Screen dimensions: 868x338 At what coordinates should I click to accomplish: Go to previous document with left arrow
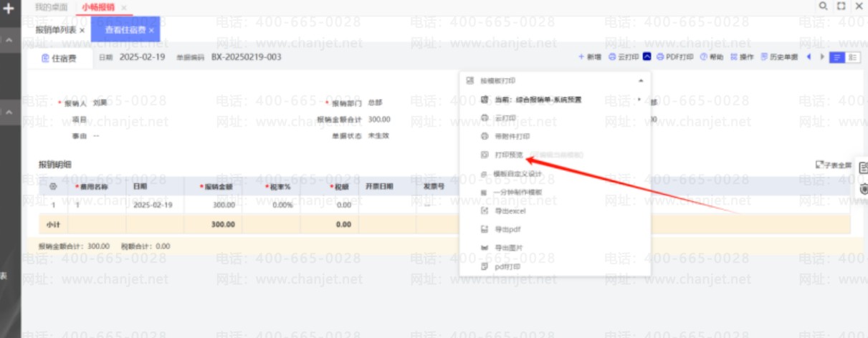tap(809, 57)
